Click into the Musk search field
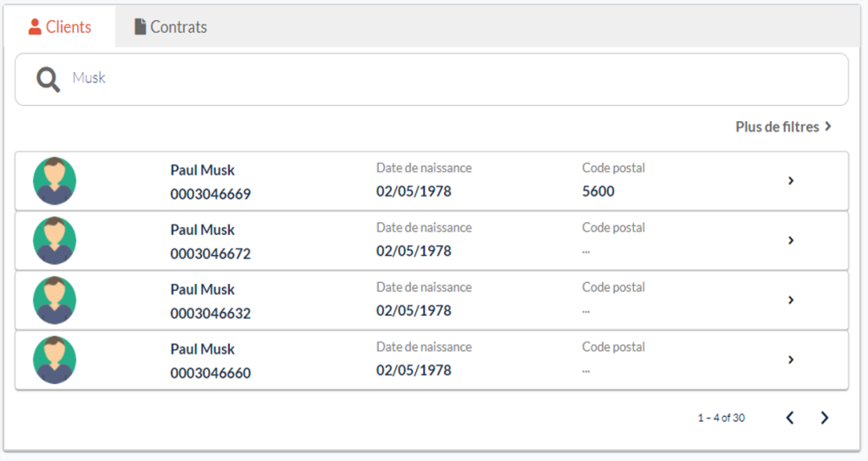The width and height of the screenshot is (868, 461). pyautogui.click(x=424, y=79)
